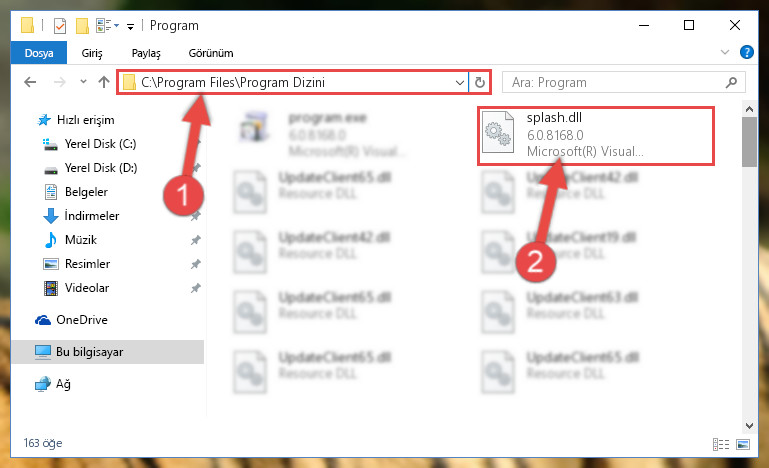Click the Properties checkmark icon in title bar
The height and width of the screenshot is (468, 769).
coord(59,26)
